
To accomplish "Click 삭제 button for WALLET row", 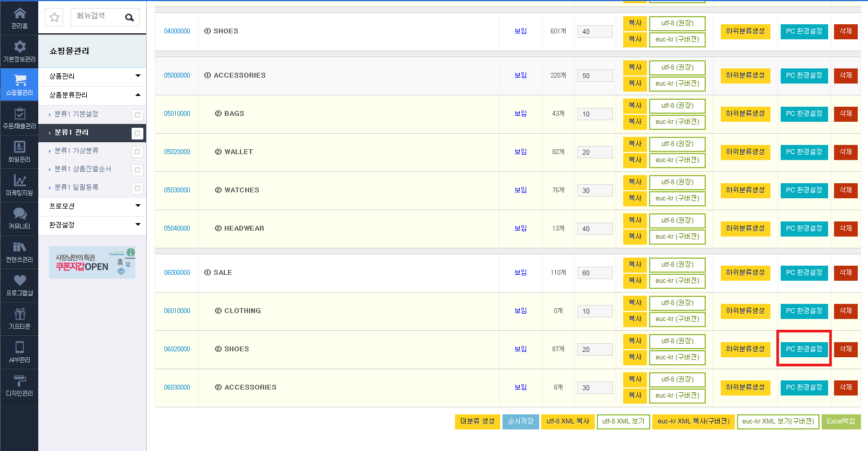I will pyautogui.click(x=845, y=152).
